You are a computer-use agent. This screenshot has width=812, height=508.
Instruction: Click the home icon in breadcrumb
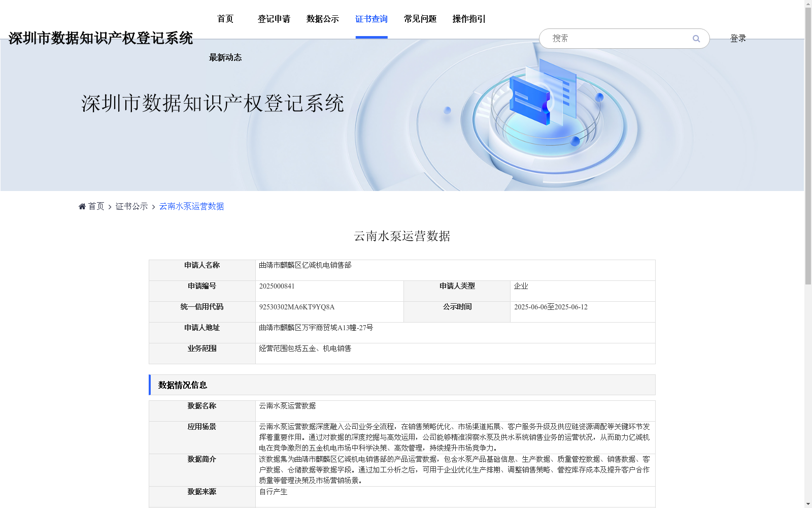pos(82,206)
